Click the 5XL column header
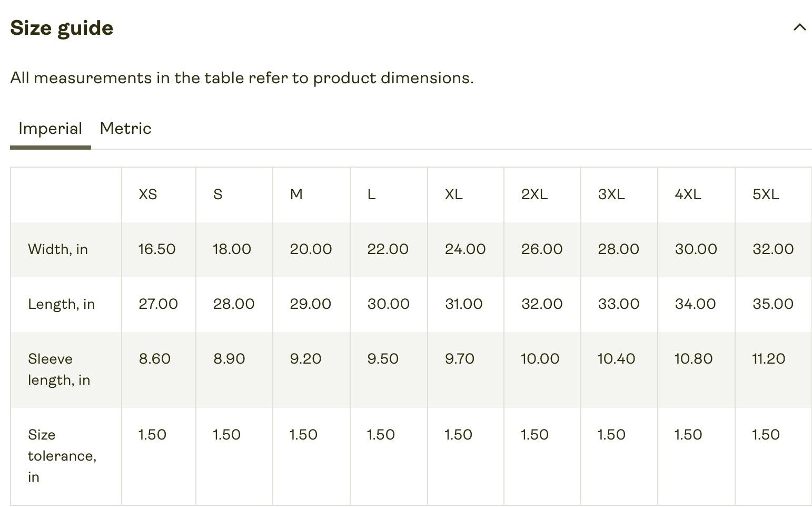This screenshot has width=812, height=507. click(765, 194)
